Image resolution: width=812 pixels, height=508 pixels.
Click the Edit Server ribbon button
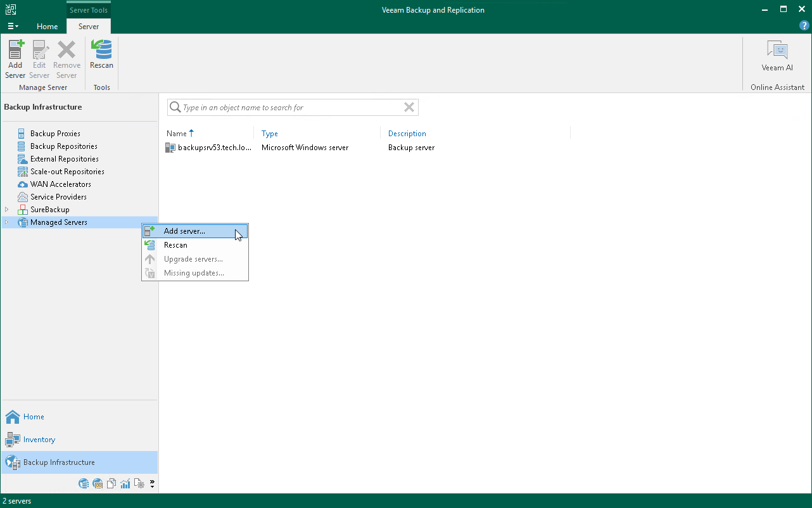39,60
